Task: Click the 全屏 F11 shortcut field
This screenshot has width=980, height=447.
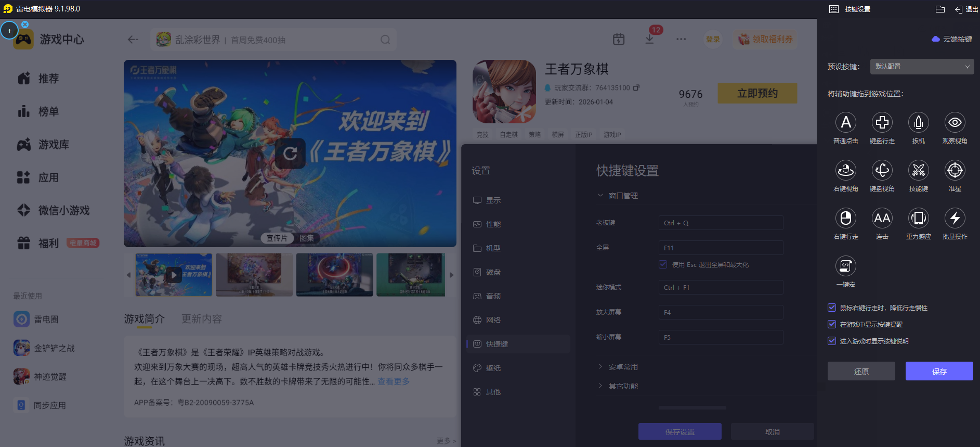Action: 721,248
